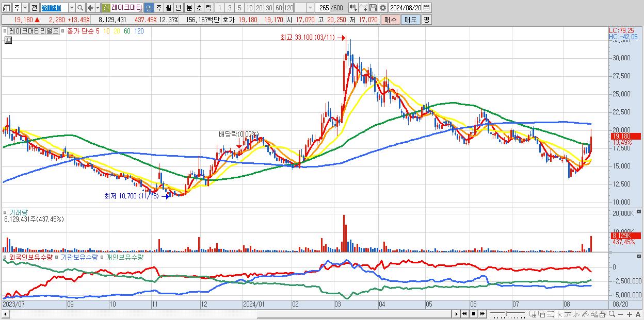Click the date field 2024/08/20

(x=406, y=8)
